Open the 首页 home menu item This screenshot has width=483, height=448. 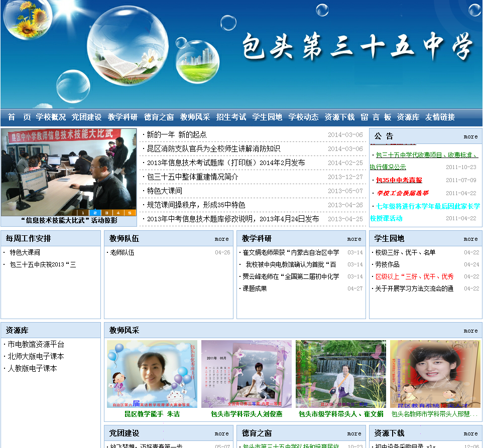[20, 117]
